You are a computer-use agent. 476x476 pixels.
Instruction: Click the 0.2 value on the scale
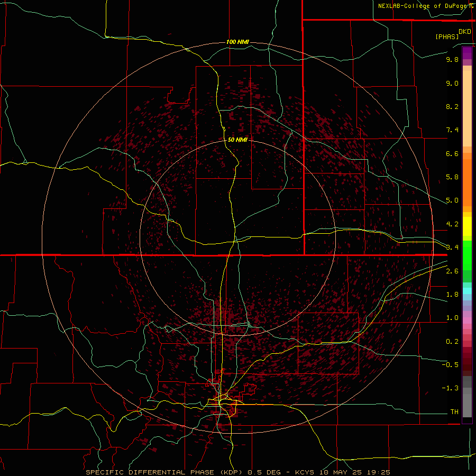(452, 342)
